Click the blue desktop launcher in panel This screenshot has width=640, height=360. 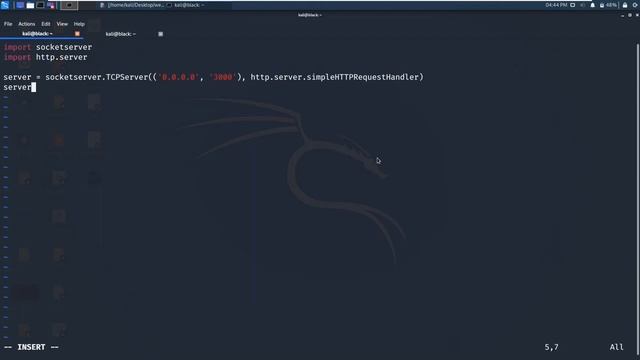point(20,5)
